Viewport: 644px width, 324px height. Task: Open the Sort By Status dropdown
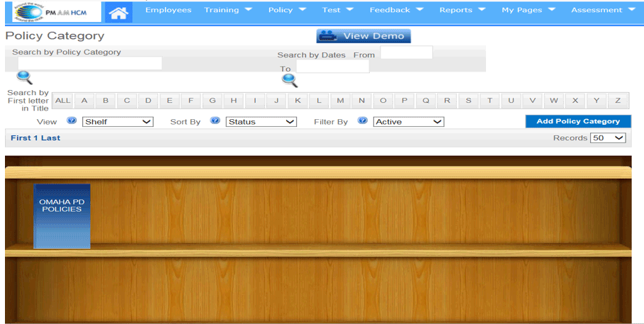[261, 122]
